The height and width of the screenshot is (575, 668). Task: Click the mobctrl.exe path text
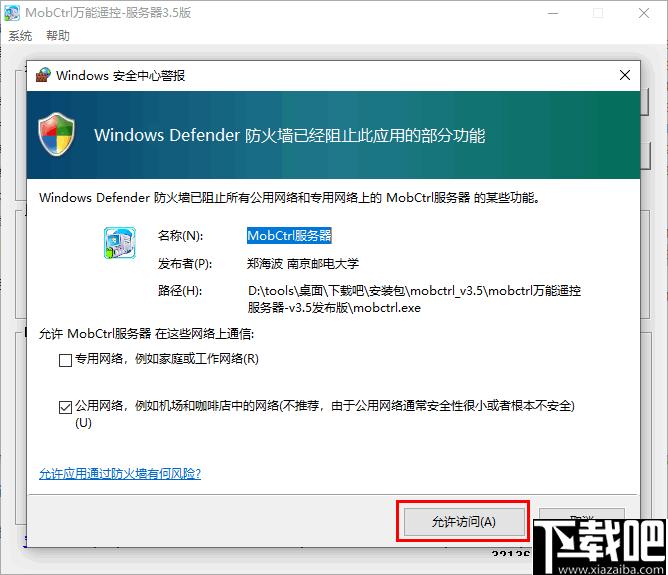[414, 299]
